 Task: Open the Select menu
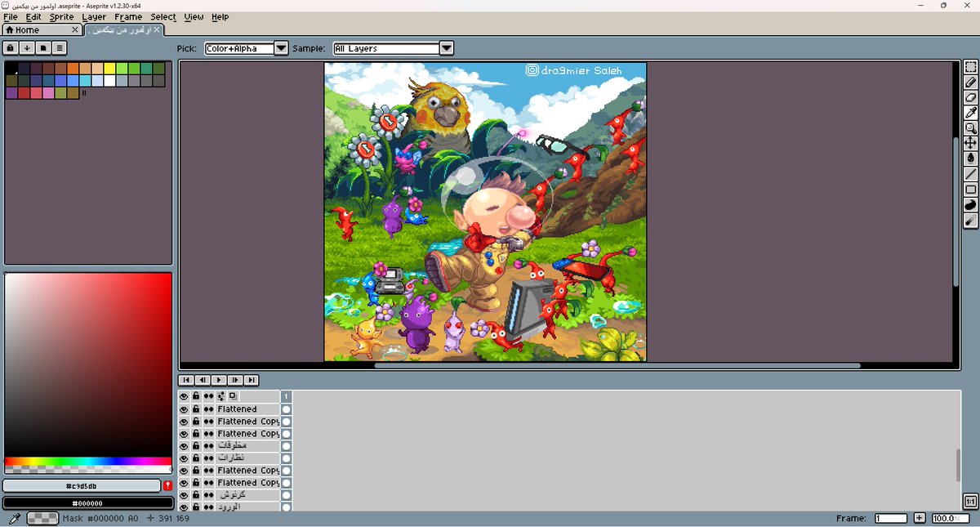click(x=163, y=16)
